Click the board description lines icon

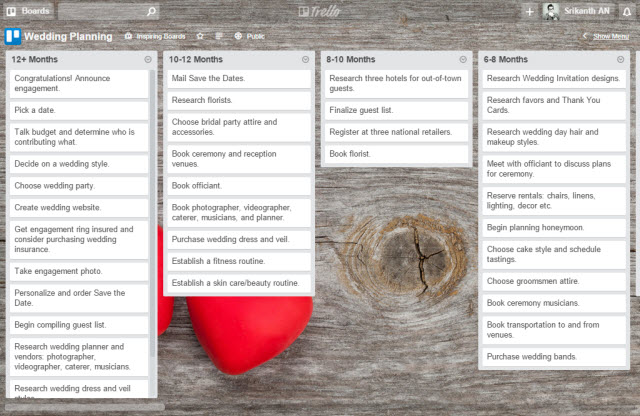[x=219, y=36]
